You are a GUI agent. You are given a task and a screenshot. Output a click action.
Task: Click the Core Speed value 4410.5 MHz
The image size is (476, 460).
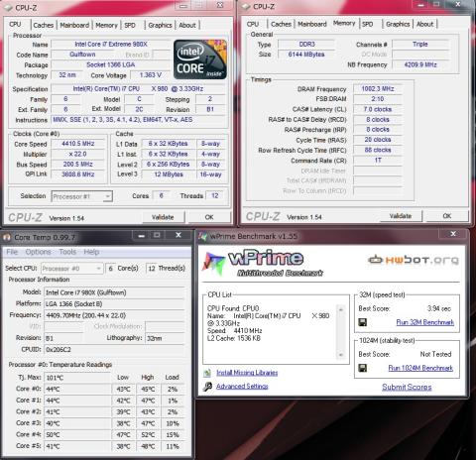tap(78, 144)
